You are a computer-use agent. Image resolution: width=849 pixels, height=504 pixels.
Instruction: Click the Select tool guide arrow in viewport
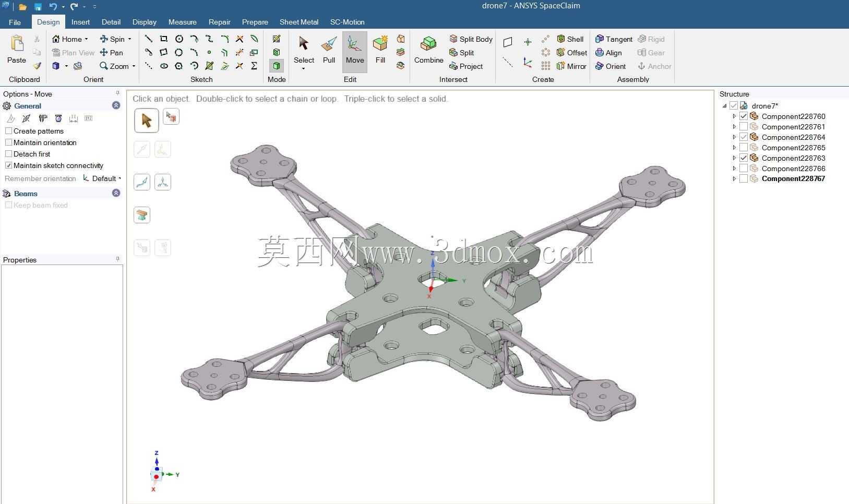[x=147, y=121]
